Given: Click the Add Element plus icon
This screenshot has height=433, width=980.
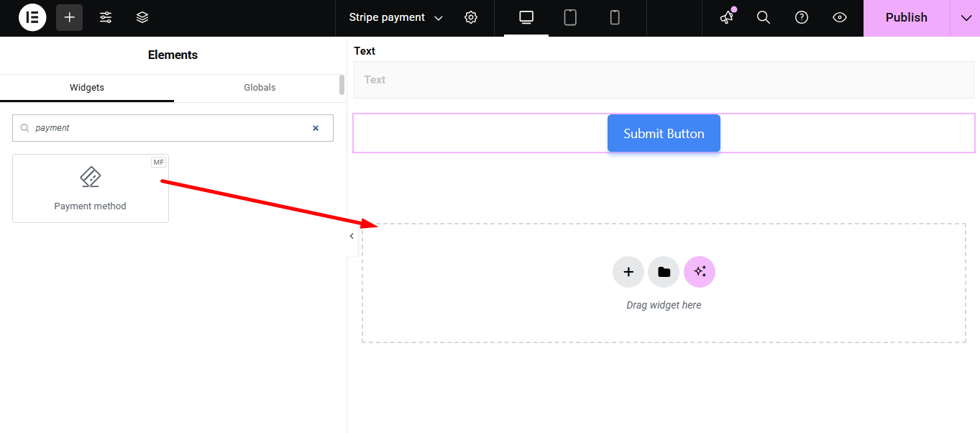Looking at the screenshot, I should 69,17.
